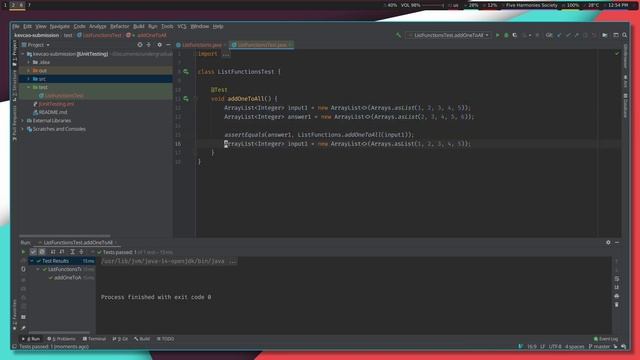This screenshot has height=360, width=640.
Task: Click Expand All icon in Run test toolbar
Action: point(72,252)
